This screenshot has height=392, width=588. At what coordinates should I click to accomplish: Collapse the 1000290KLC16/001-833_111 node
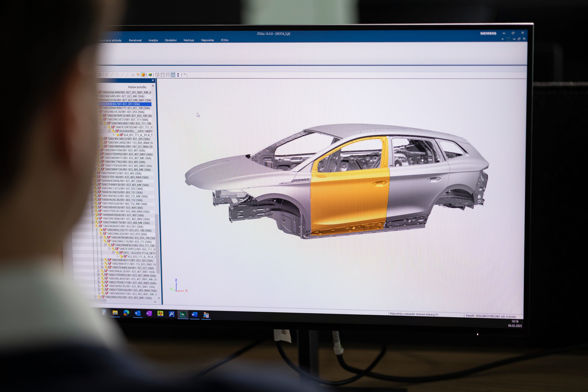[x=101, y=241]
